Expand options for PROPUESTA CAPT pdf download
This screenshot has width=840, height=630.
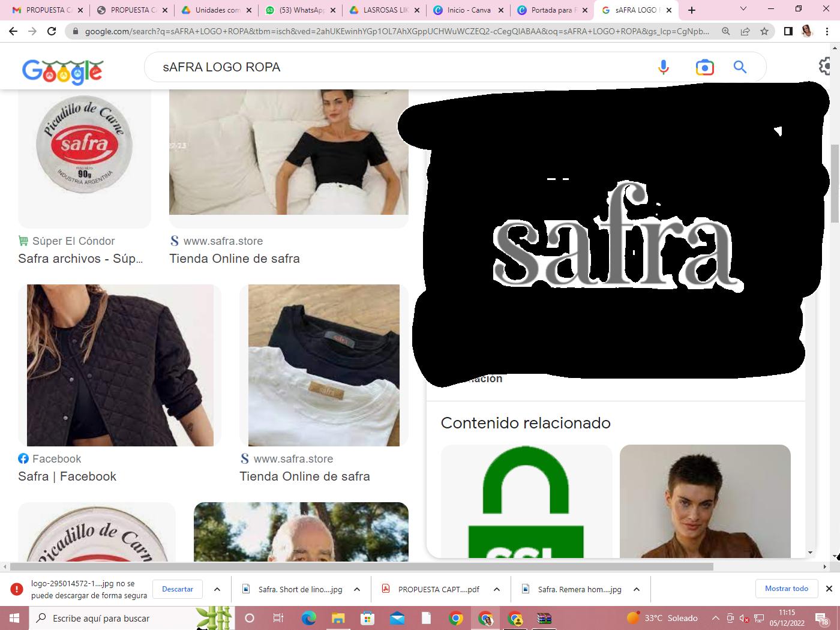coord(497,589)
